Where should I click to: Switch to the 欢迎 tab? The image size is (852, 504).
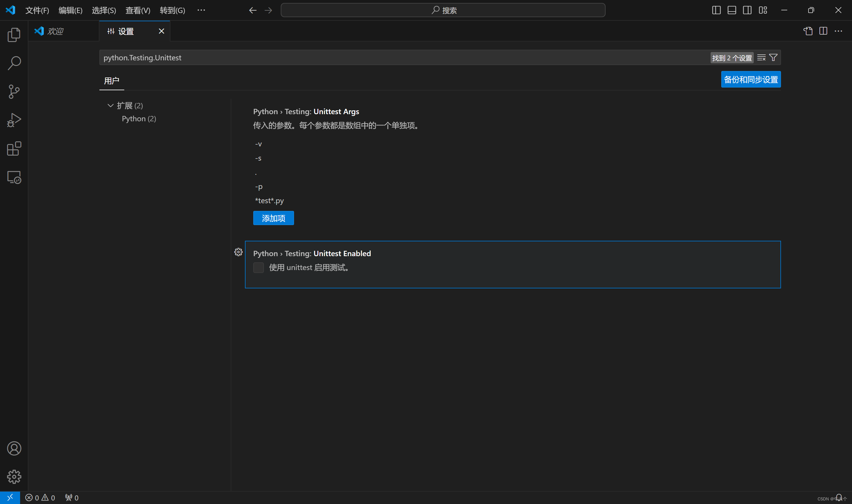pyautogui.click(x=55, y=31)
